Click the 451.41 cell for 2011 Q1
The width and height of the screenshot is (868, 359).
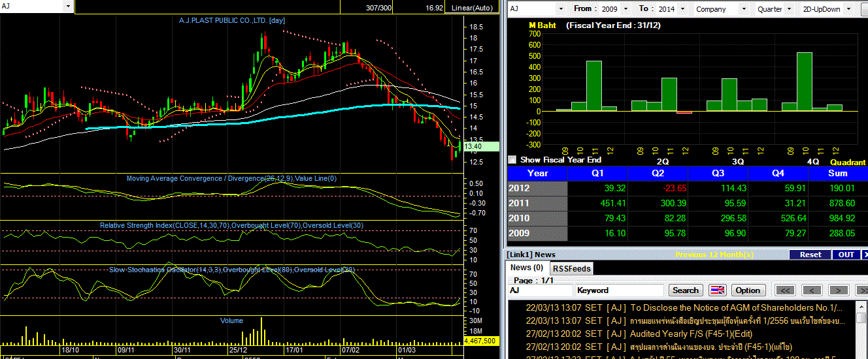point(597,204)
